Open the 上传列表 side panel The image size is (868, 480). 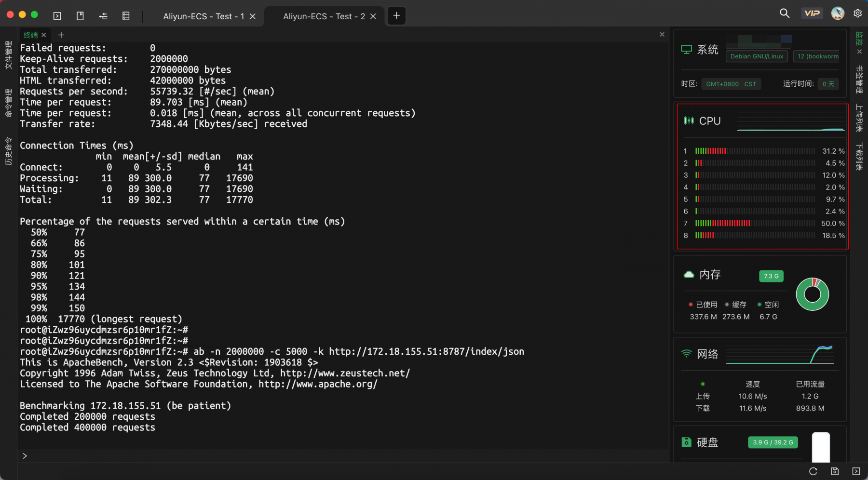point(859,118)
